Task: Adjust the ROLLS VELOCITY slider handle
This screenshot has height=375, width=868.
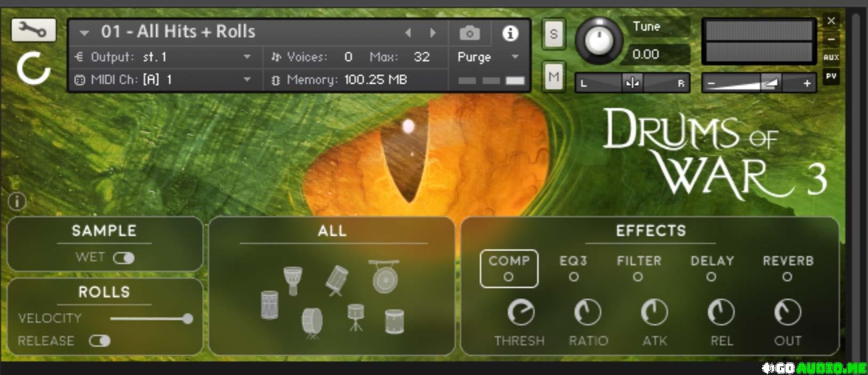Action: (187, 319)
